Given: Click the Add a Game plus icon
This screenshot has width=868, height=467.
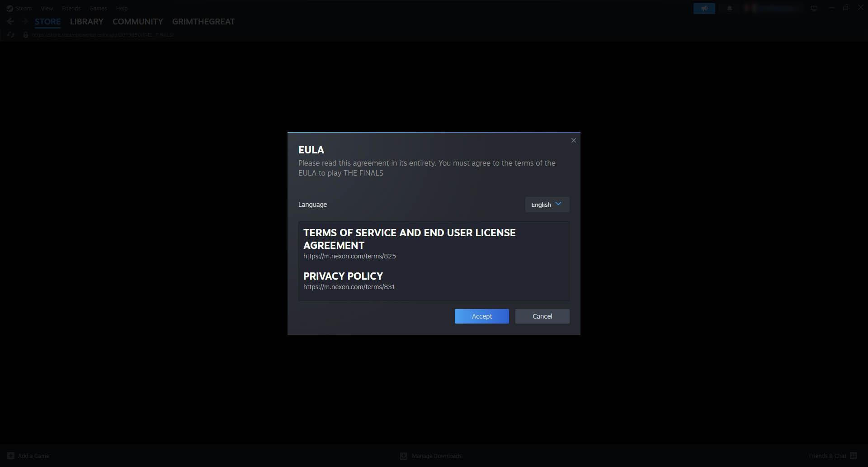Looking at the screenshot, I should [x=11, y=456].
